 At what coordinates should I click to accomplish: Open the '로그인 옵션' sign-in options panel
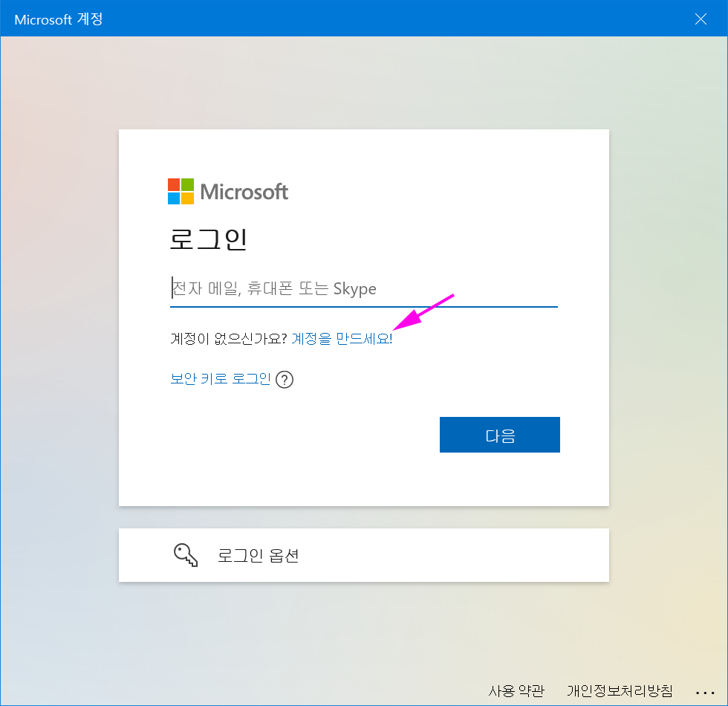pos(363,555)
